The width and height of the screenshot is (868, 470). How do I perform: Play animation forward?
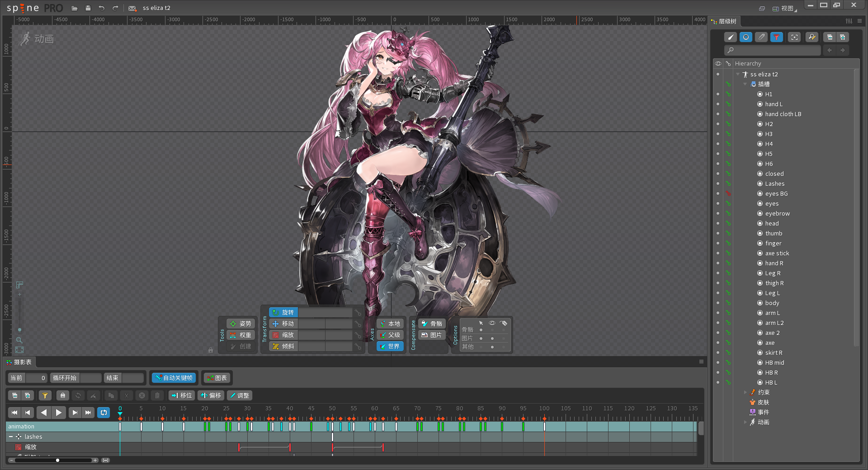59,412
